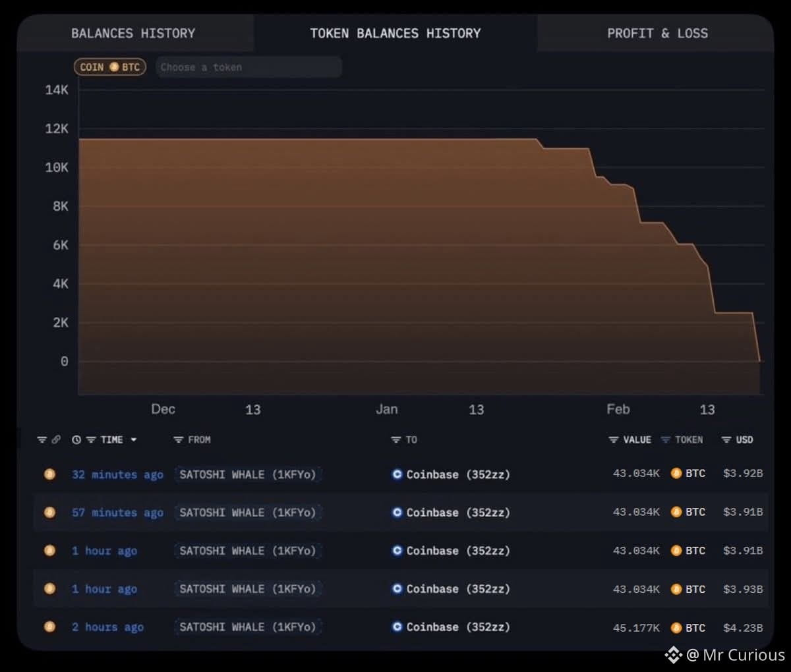Open the 32 minutes ago transaction
791x672 pixels.
coord(117,474)
